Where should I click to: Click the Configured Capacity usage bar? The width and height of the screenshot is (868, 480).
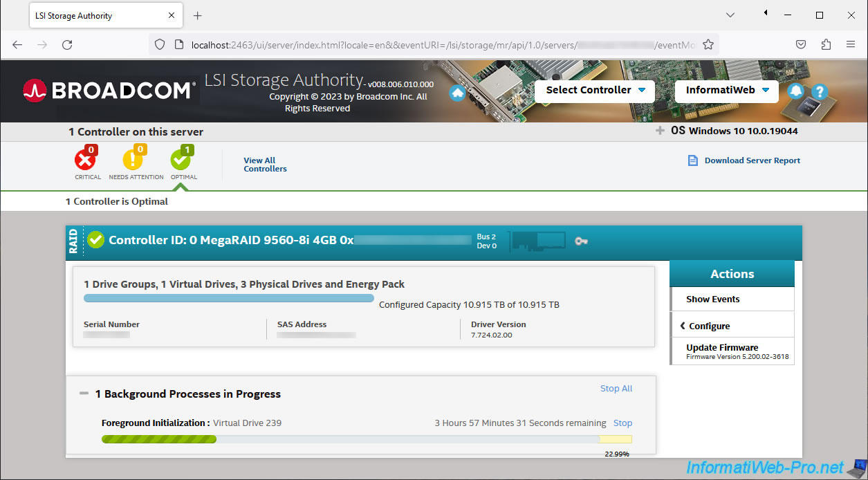229,298
